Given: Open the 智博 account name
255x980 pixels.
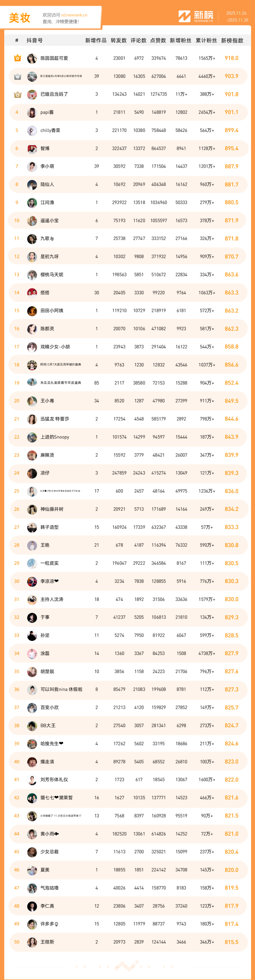Looking at the screenshot, I should point(45,148).
